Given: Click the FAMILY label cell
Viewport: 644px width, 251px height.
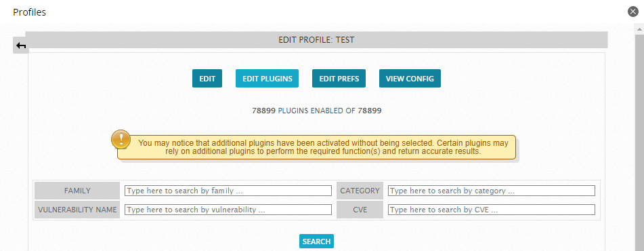Looking at the screenshot, I should [x=77, y=191].
